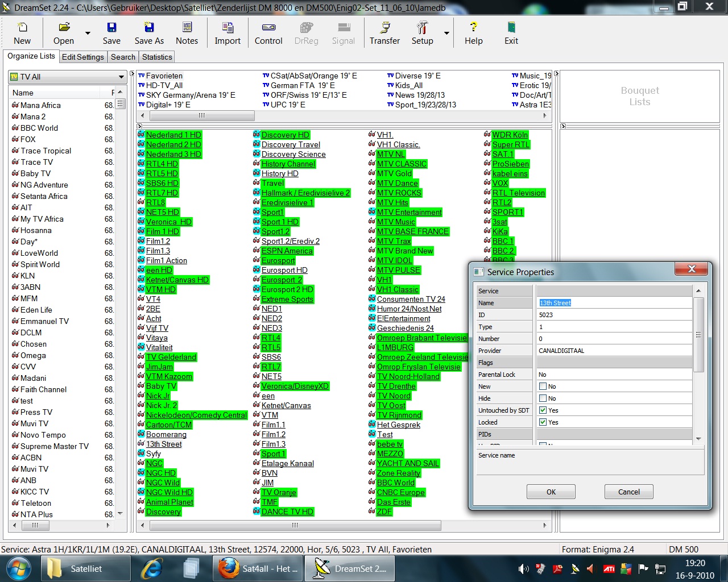Select BBC World in TV All list
The height and width of the screenshot is (582, 728).
(x=39, y=128)
